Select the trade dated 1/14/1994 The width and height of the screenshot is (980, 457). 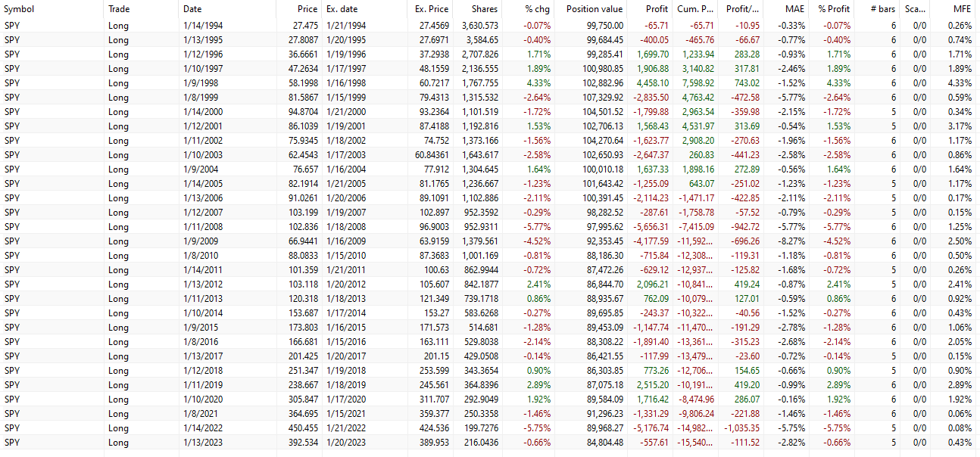coord(203,26)
